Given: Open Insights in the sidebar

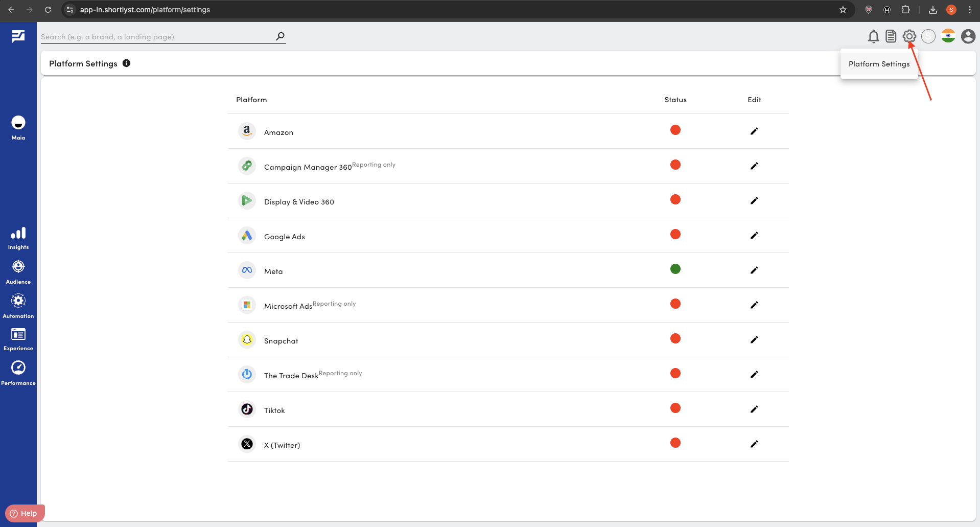Looking at the screenshot, I should point(18,239).
